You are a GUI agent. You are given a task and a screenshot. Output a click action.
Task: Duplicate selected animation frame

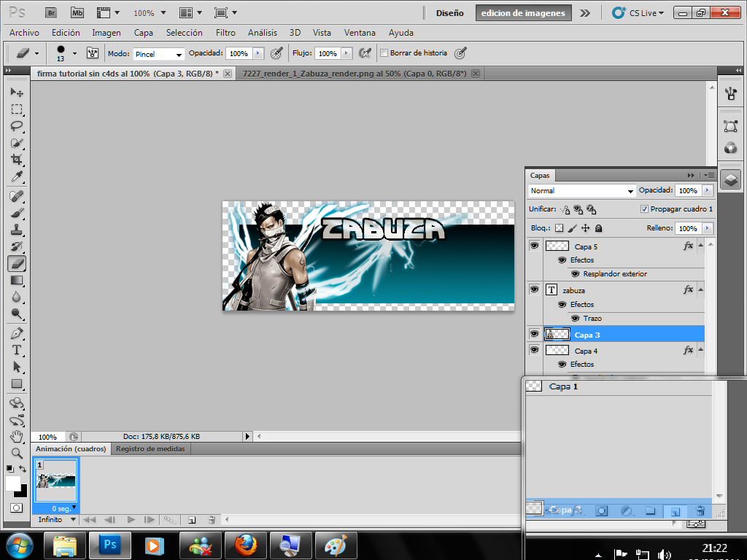pyautogui.click(x=192, y=520)
